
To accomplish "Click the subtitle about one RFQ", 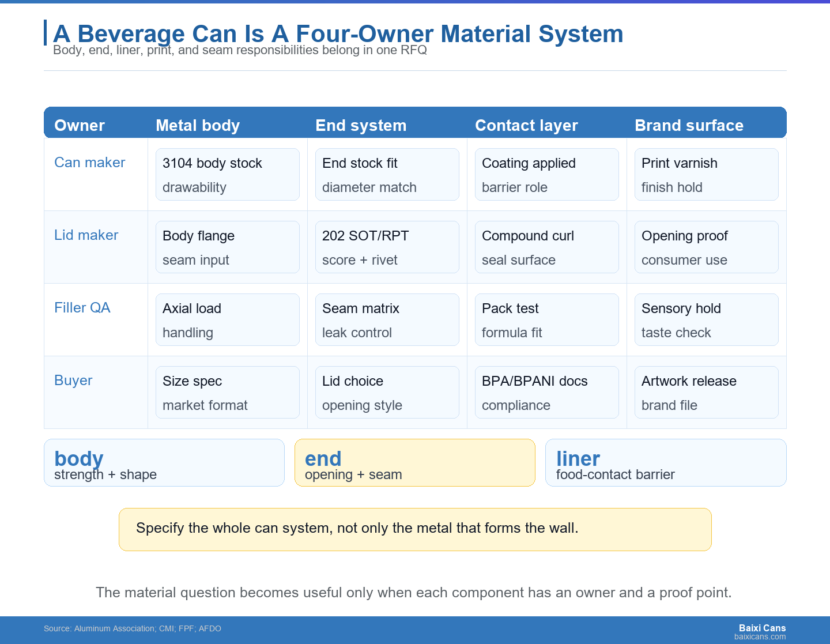I will (x=240, y=50).
